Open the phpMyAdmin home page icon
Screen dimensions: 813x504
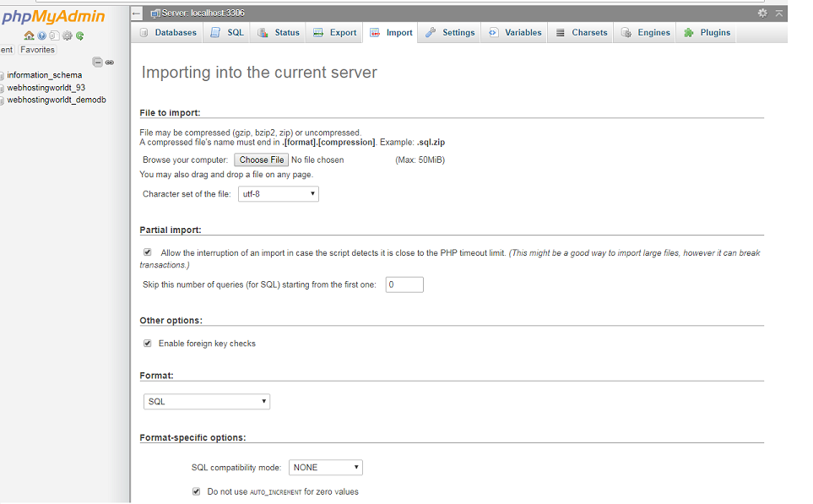[x=29, y=36]
